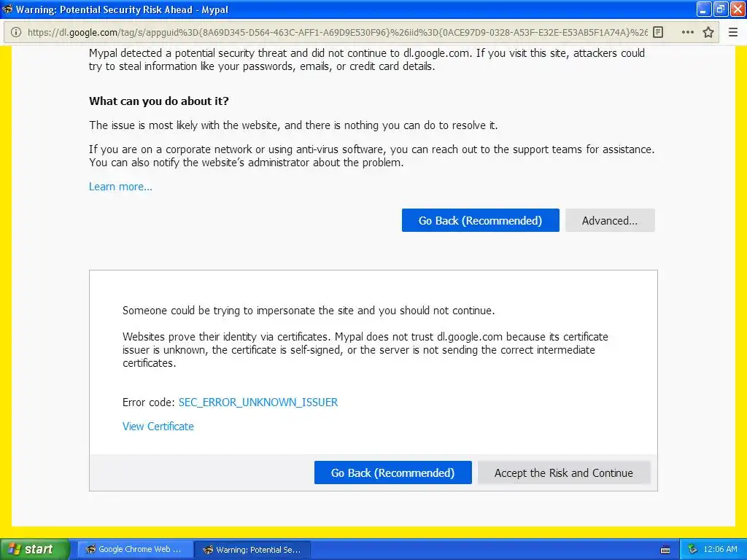The image size is (747, 560).
Task: Open the Learn more link
Action: tap(120, 187)
